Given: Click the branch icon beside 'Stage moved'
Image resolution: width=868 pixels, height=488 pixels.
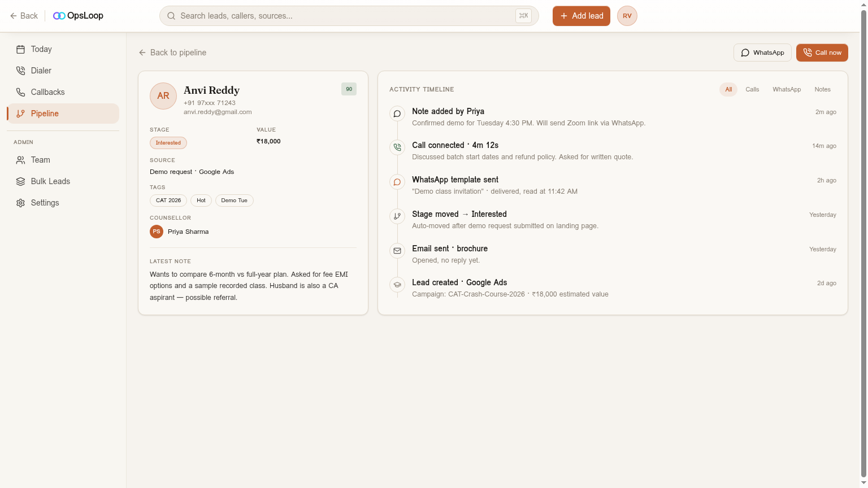Looking at the screenshot, I should tap(397, 216).
